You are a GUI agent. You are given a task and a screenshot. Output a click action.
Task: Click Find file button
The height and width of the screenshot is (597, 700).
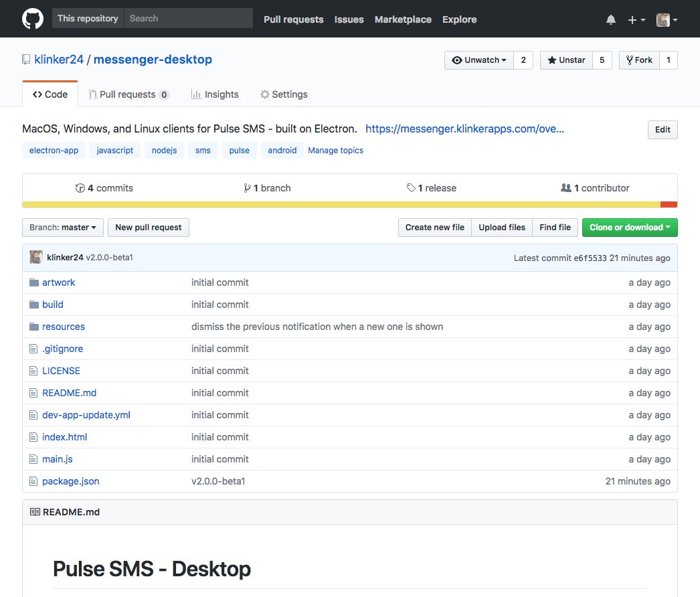(x=555, y=228)
